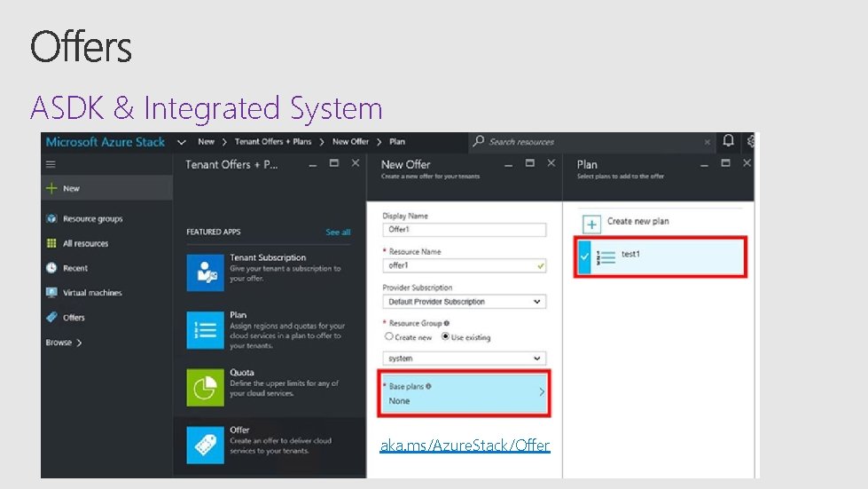Image resolution: width=868 pixels, height=489 pixels.
Task: Select the Use existing radio button
Action: pos(445,336)
